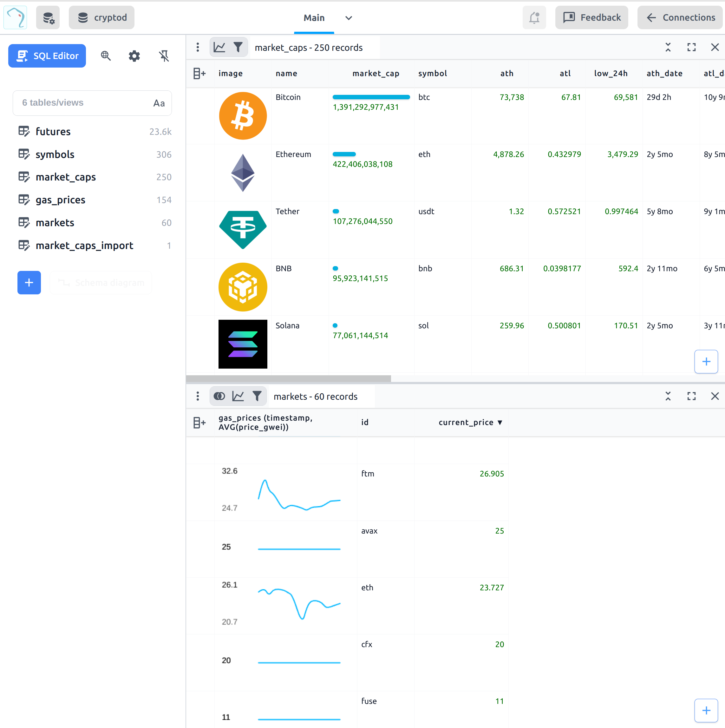
Task: Toggle joins icon in markets panel
Action: point(219,397)
